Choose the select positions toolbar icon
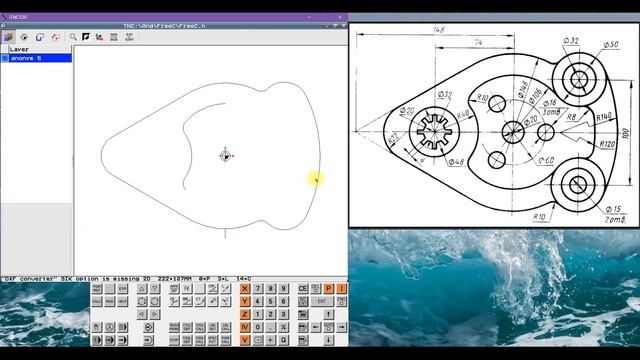Viewport: 640px width, 360px height. 56,37
